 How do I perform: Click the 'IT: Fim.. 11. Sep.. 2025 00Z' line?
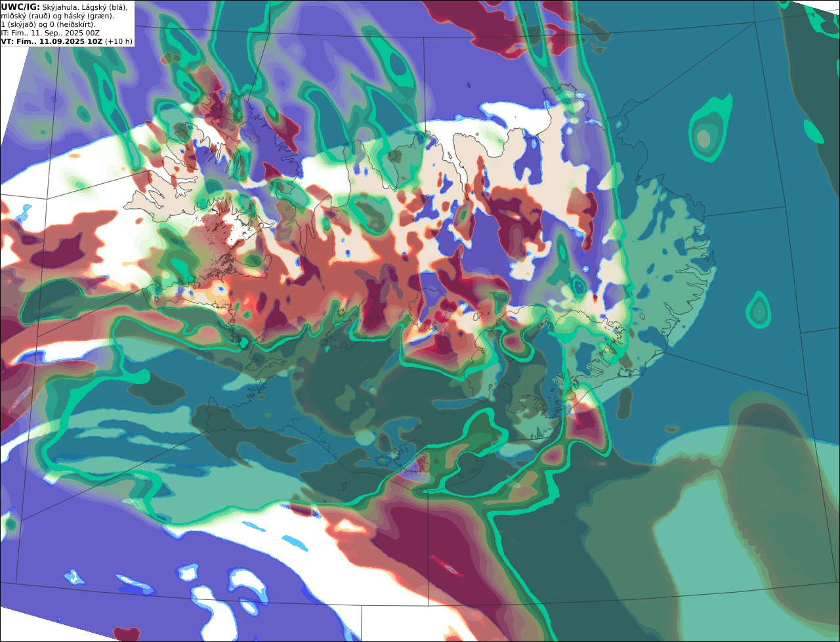[x=51, y=33]
